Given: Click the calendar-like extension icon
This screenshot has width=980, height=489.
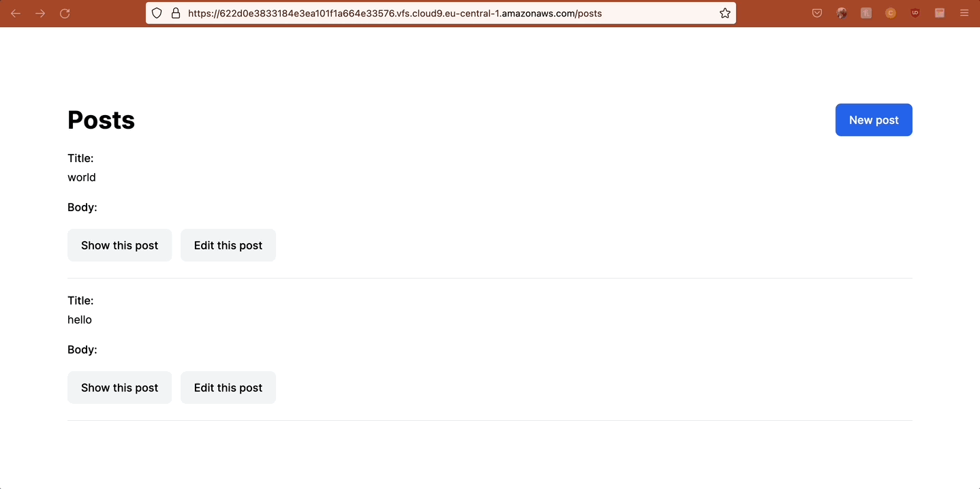Looking at the screenshot, I should (x=940, y=13).
